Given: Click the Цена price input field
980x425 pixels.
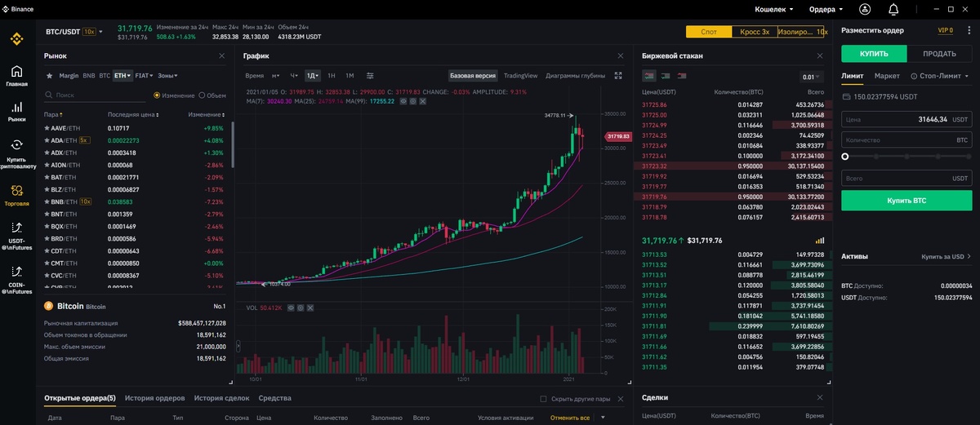Looking at the screenshot, I should point(906,119).
